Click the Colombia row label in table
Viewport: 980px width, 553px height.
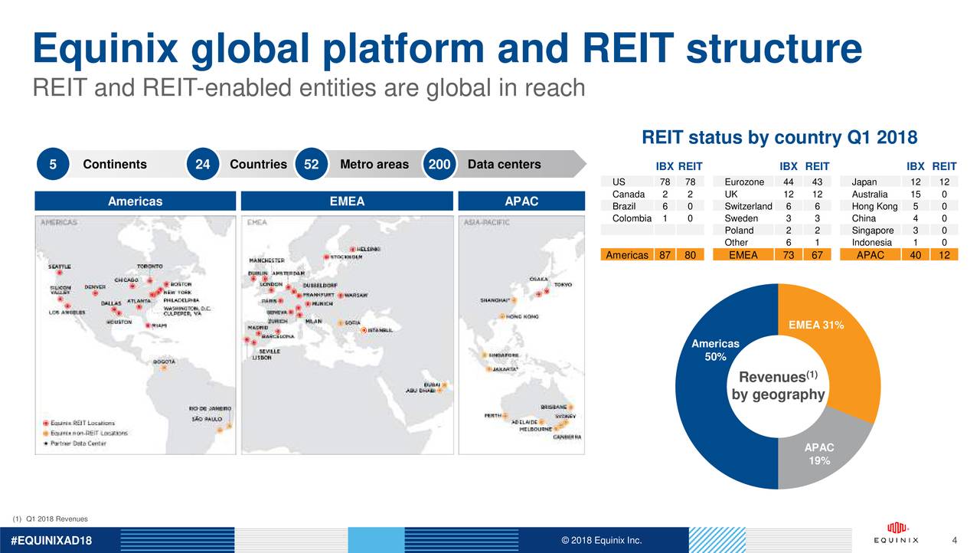[632, 218]
